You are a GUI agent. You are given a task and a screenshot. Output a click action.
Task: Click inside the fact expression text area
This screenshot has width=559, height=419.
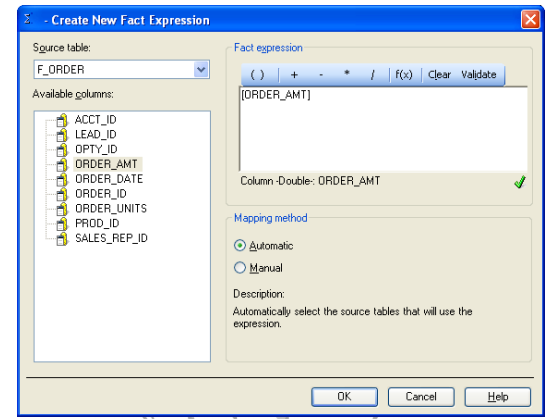tap(383, 129)
